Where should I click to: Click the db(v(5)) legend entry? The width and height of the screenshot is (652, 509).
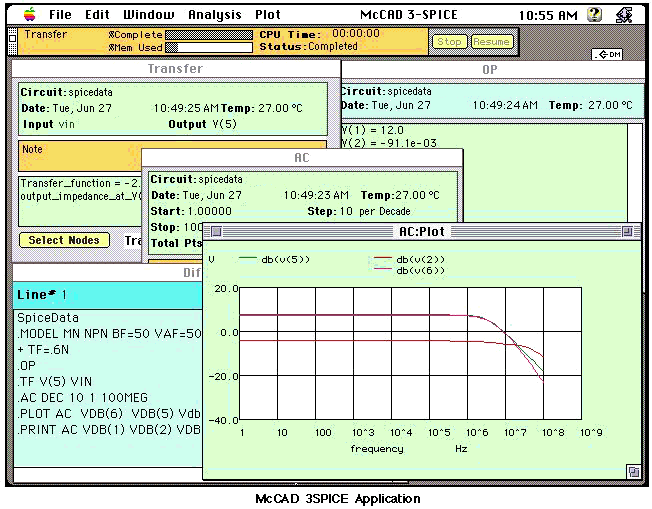point(287,259)
